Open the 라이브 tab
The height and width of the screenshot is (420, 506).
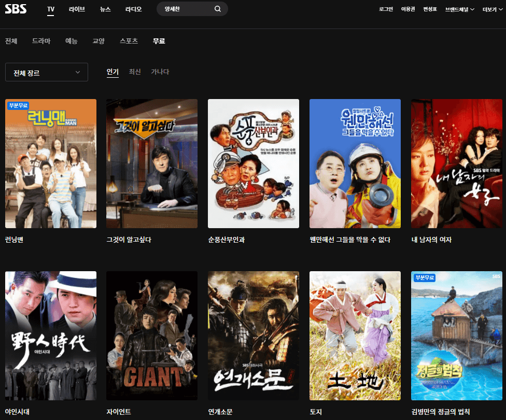point(77,9)
